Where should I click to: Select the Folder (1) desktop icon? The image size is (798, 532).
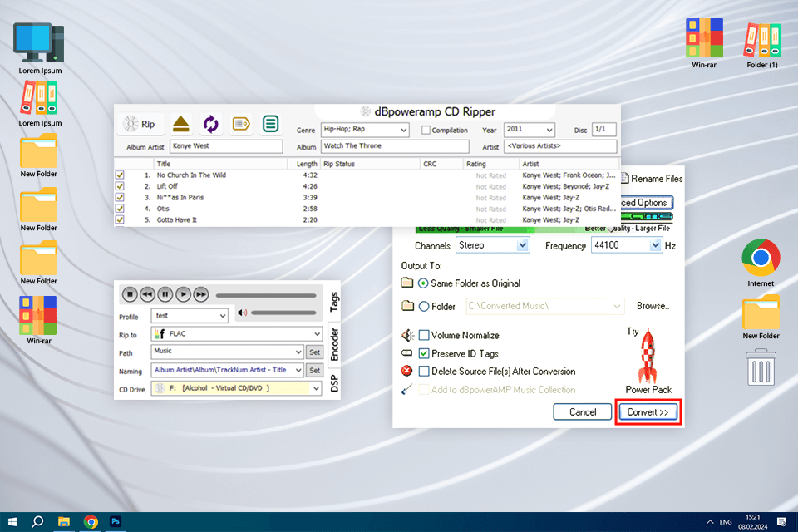pos(762,40)
